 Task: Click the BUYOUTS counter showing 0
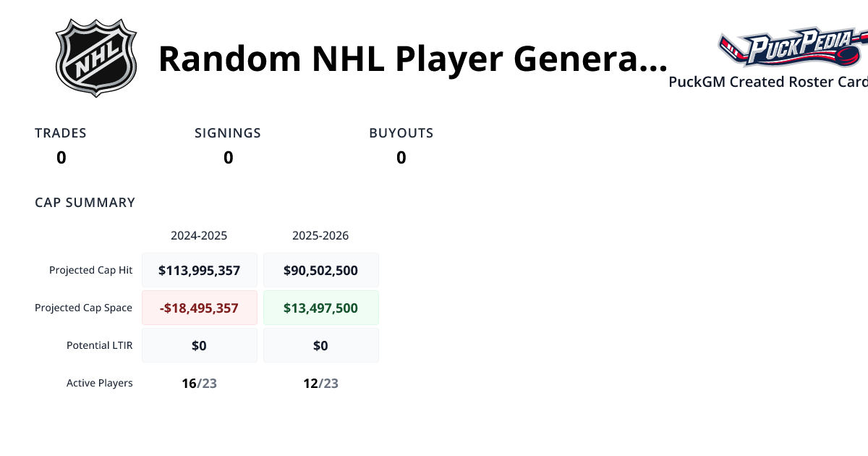tap(401, 158)
